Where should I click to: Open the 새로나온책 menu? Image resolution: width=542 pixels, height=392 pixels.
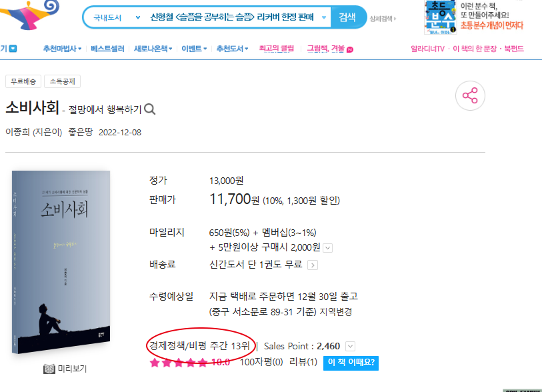coord(153,49)
